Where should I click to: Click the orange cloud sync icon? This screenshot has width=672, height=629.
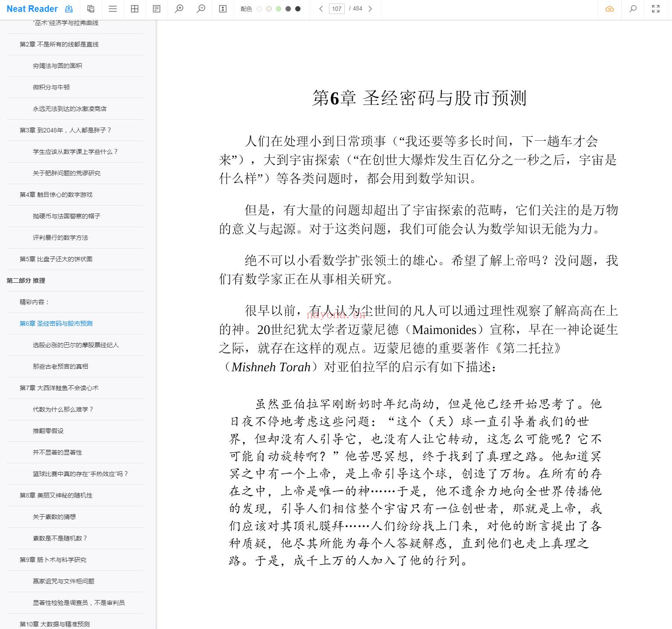coord(610,9)
